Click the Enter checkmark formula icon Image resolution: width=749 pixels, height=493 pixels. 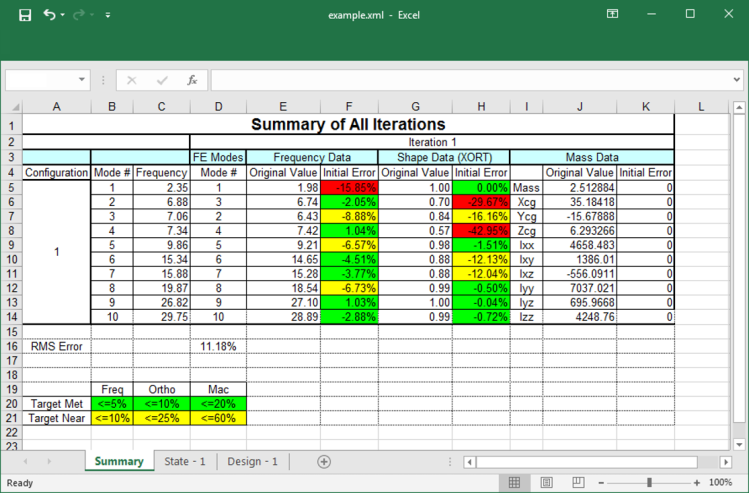coord(162,80)
